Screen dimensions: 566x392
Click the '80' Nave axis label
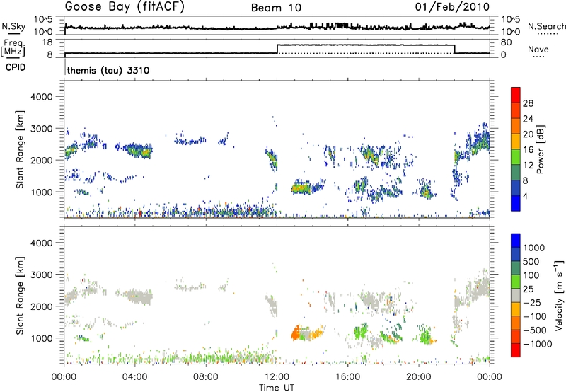click(x=507, y=42)
